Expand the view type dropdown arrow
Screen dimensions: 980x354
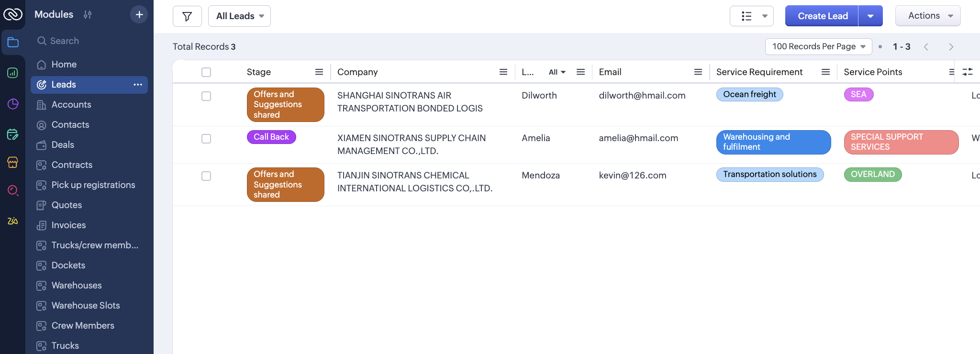click(765, 16)
